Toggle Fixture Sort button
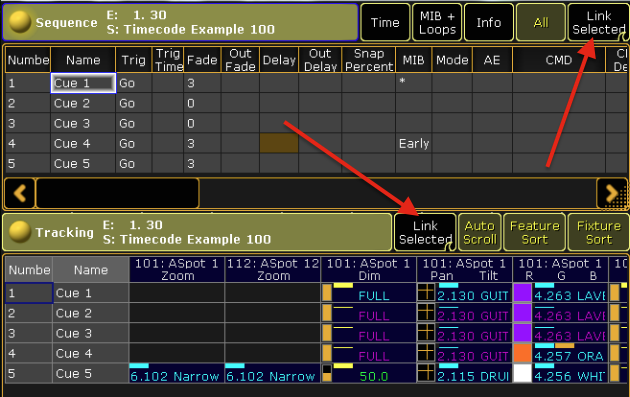 coord(598,233)
